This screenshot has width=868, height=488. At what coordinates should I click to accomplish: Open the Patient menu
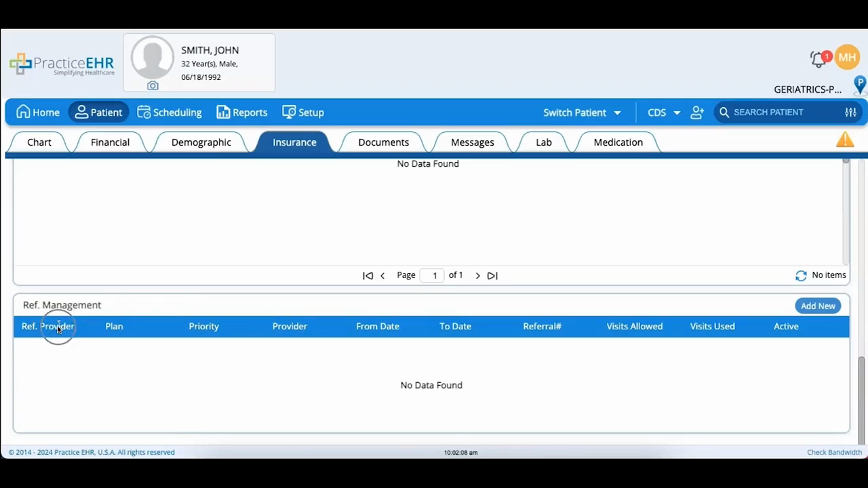tap(98, 113)
